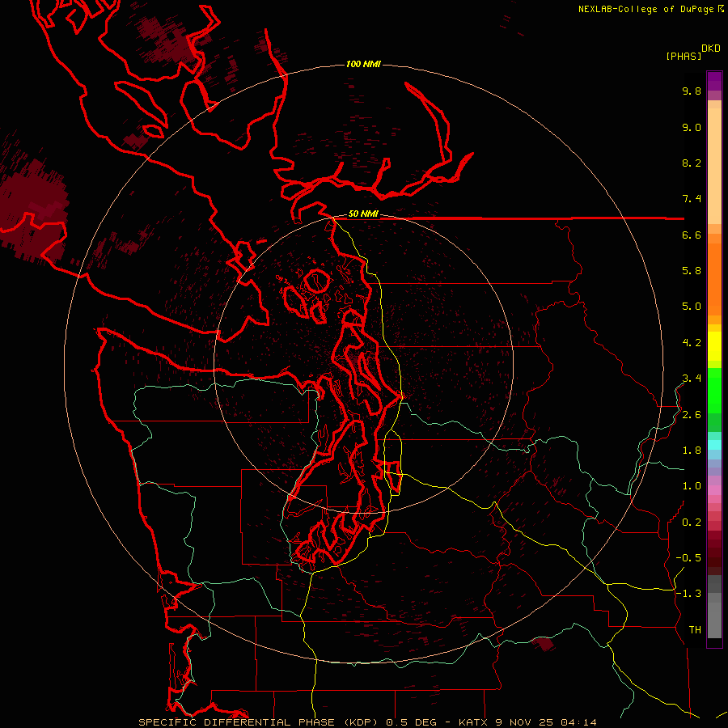Click the DKD legend label
The width and height of the screenshot is (728, 728).
point(711,49)
